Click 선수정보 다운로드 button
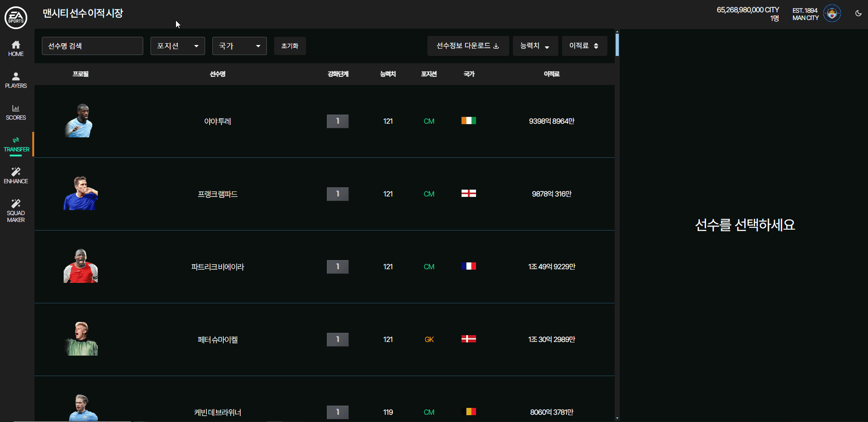868x422 pixels. 467,46
